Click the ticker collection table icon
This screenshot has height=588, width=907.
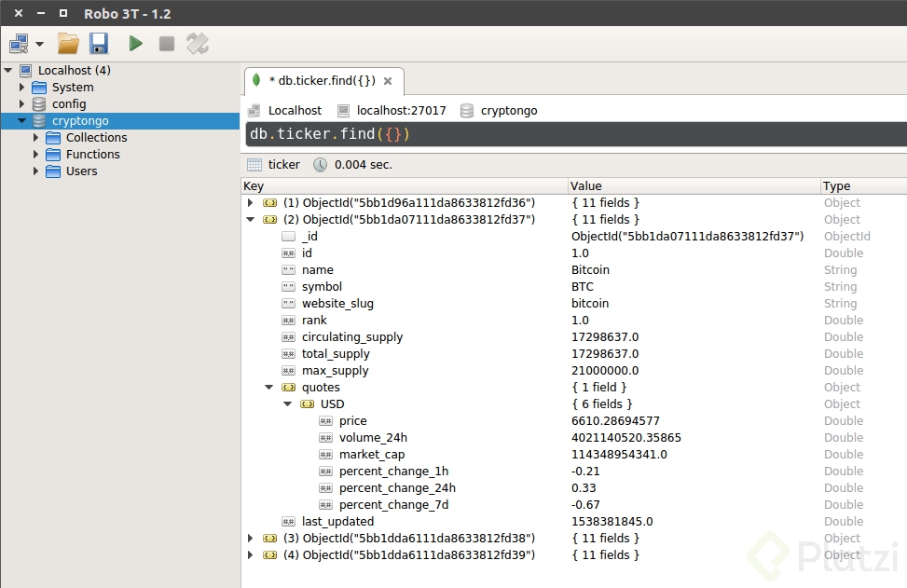(254, 165)
